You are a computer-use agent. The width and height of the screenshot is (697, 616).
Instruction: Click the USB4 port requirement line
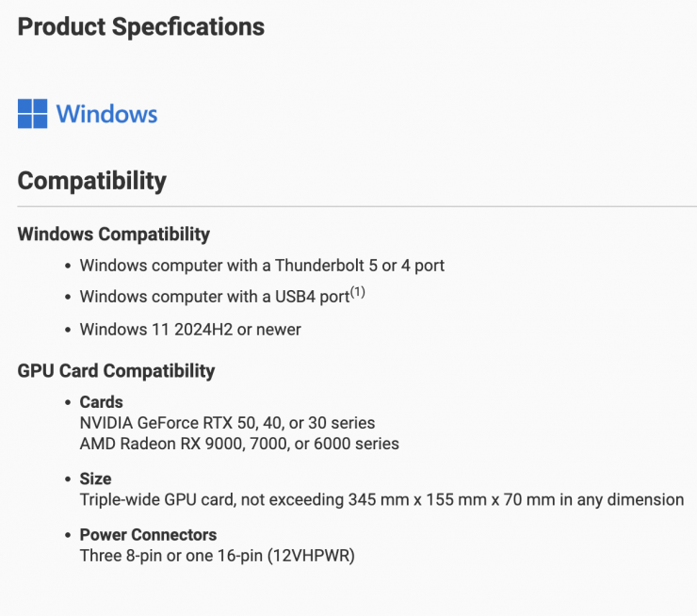214,298
